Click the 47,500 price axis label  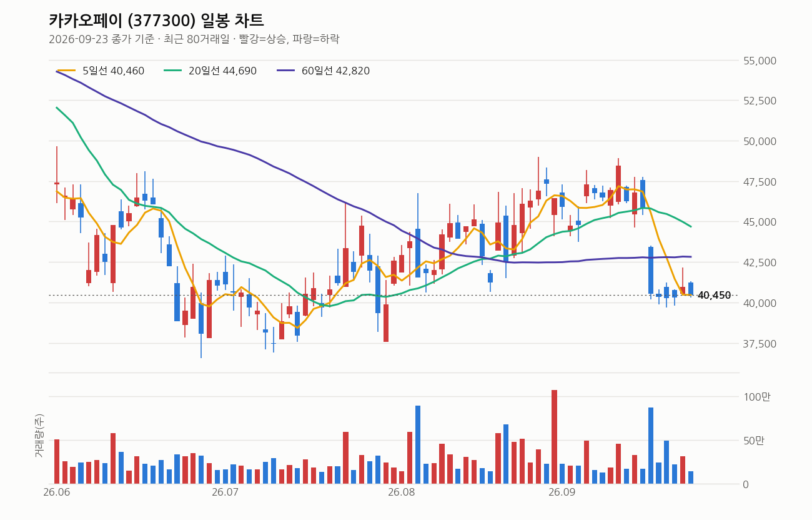point(760,182)
